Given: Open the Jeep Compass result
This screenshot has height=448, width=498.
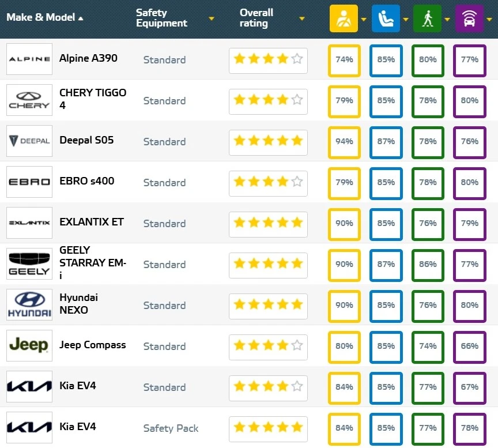Looking at the screenshot, I should click(92, 345).
